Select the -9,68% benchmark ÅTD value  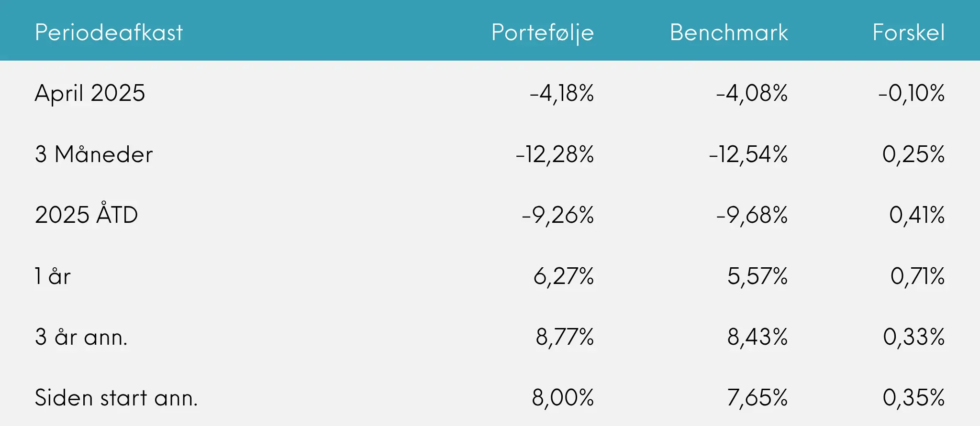coord(752,215)
